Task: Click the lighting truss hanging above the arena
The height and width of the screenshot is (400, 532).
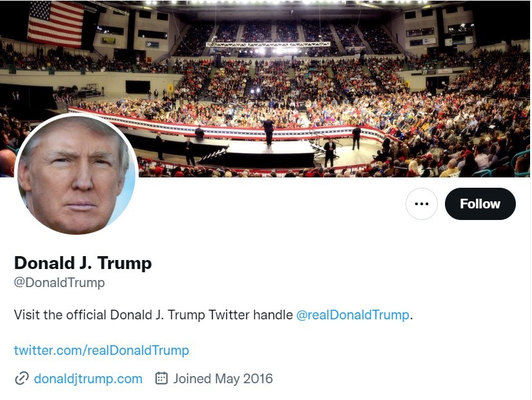Action: [x=268, y=45]
